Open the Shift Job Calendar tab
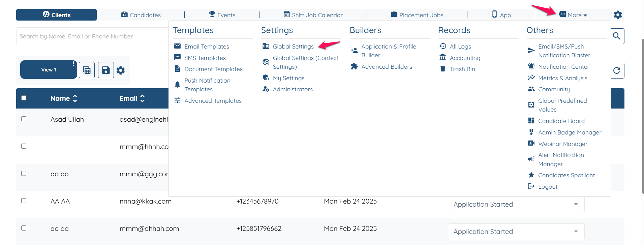The height and width of the screenshot is (245, 644). (313, 15)
